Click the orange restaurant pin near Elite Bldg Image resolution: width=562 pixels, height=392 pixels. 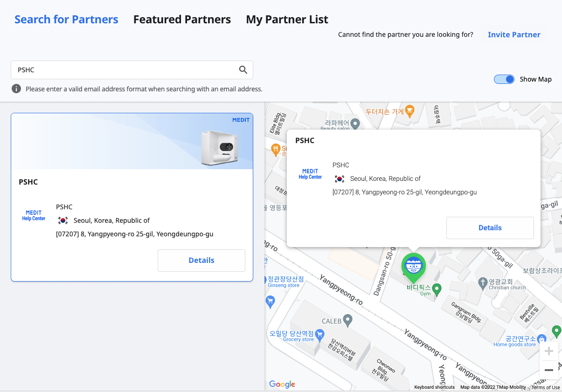coord(276,149)
